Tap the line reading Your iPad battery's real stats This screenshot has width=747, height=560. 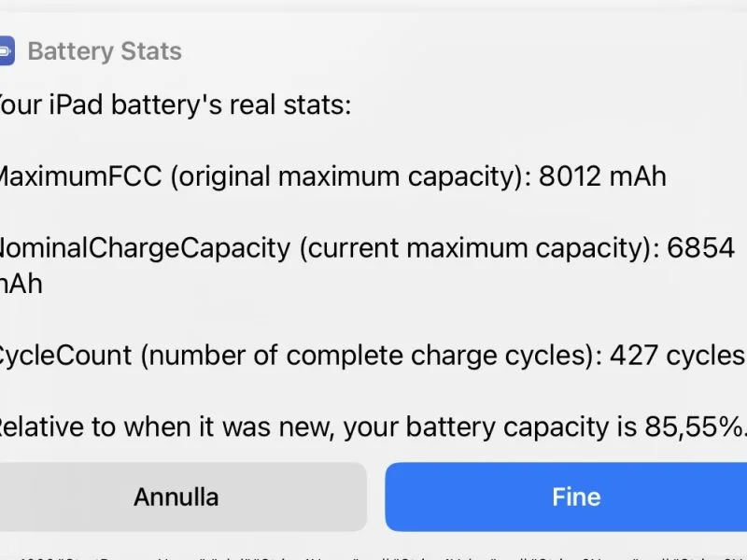[x=176, y=105]
